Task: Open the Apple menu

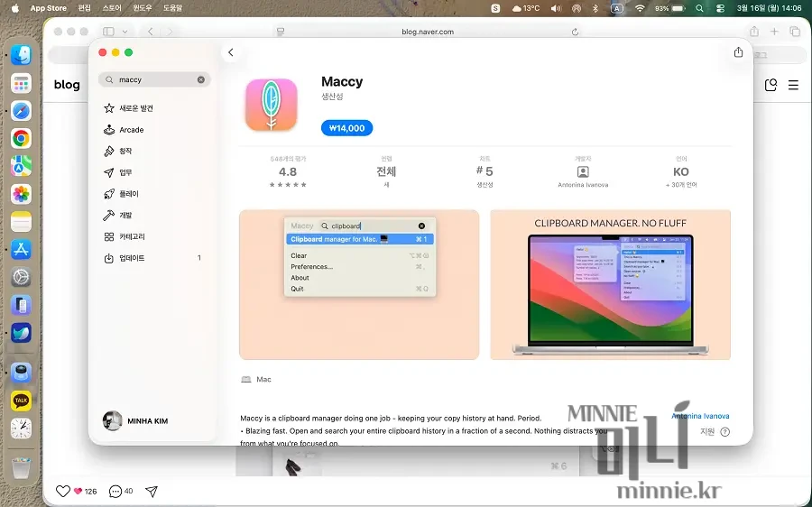Action: click(x=15, y=8)
